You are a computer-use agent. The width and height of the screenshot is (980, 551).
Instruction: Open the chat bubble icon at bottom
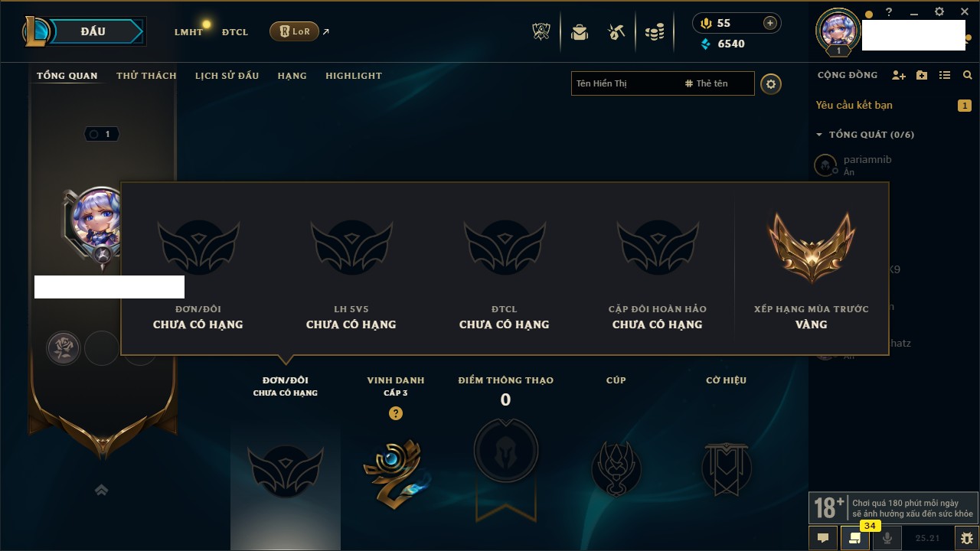click(823, 538)
